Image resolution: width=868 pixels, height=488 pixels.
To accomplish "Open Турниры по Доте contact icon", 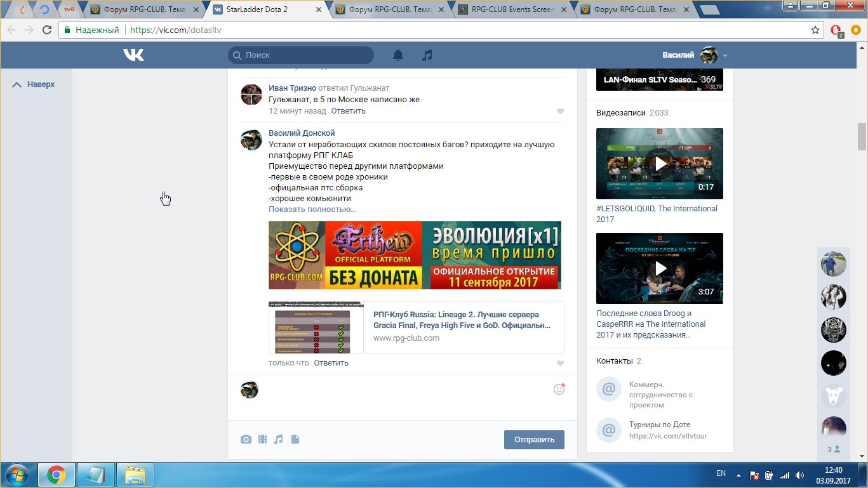I will coord(608,430).
